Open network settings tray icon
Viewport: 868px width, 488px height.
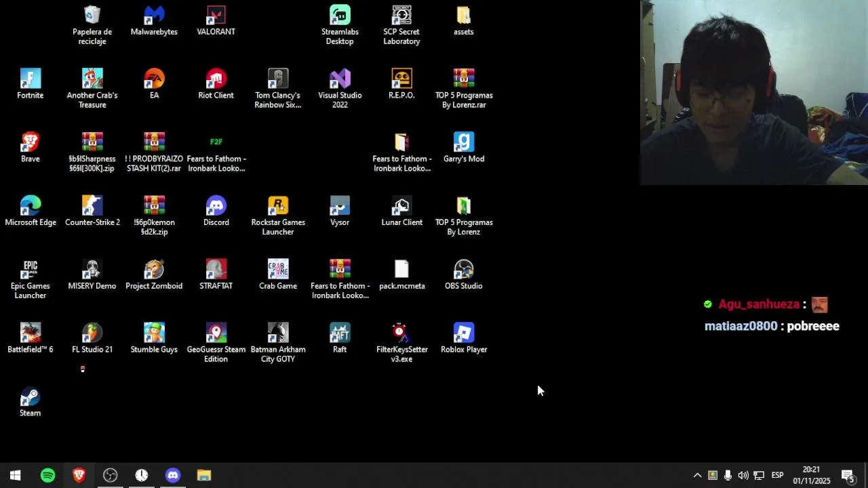[x=759, y=476]
